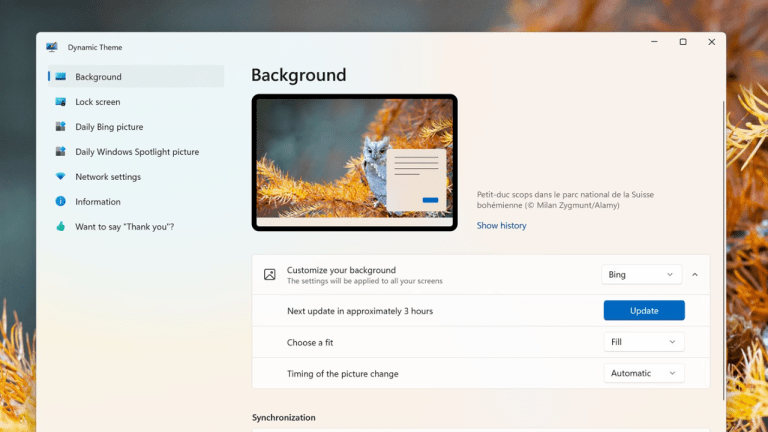Viewport: 768px width, 432px height.
Task: Minimize the Dynamic Theme window
Action: tap(654, 42)
